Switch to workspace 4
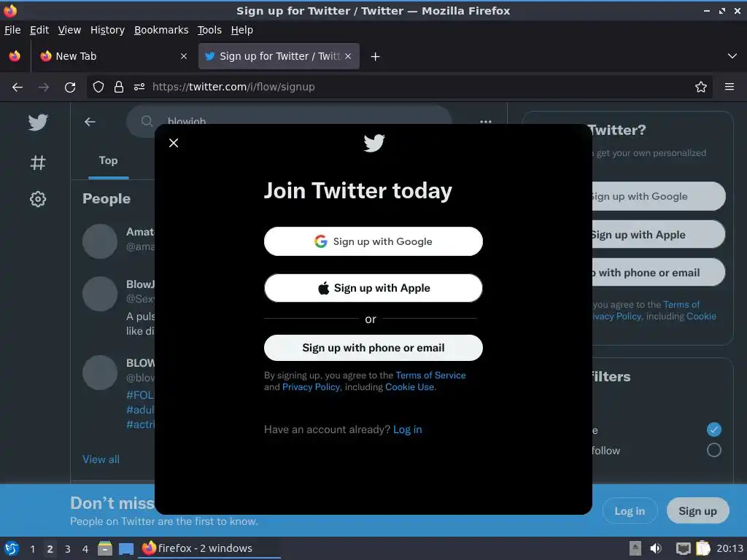747x560 pixels. 85,548
